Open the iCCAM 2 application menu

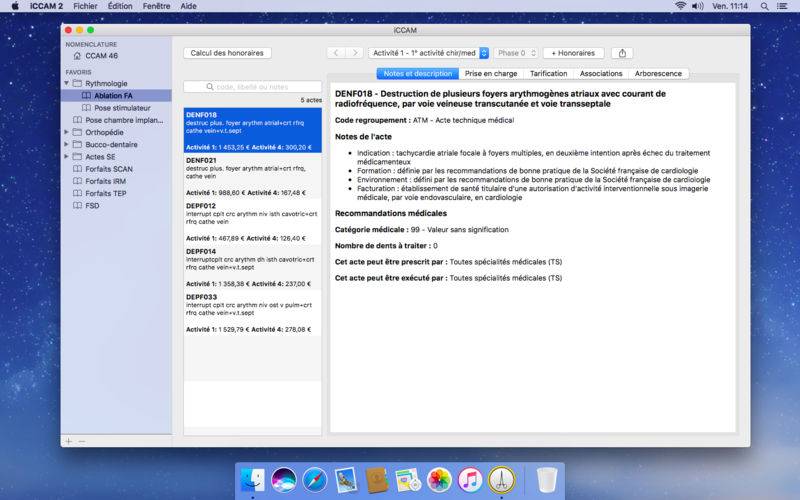(x=46, y=6)
